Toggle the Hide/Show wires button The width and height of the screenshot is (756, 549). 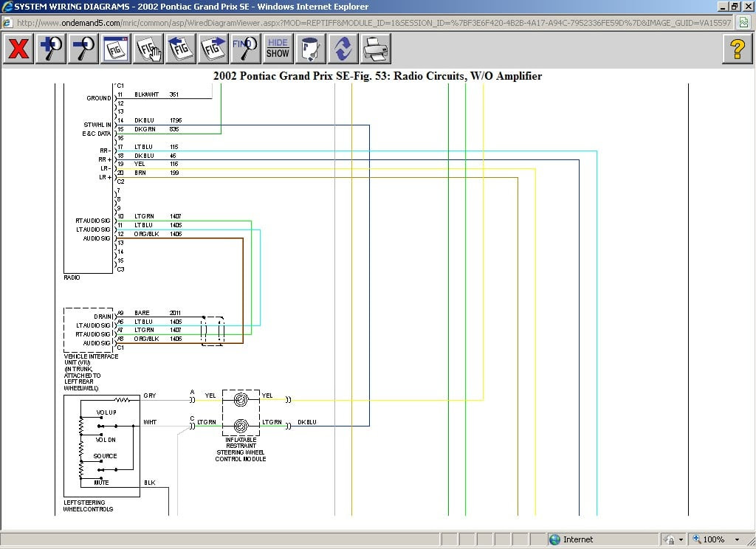coord(278,49)
